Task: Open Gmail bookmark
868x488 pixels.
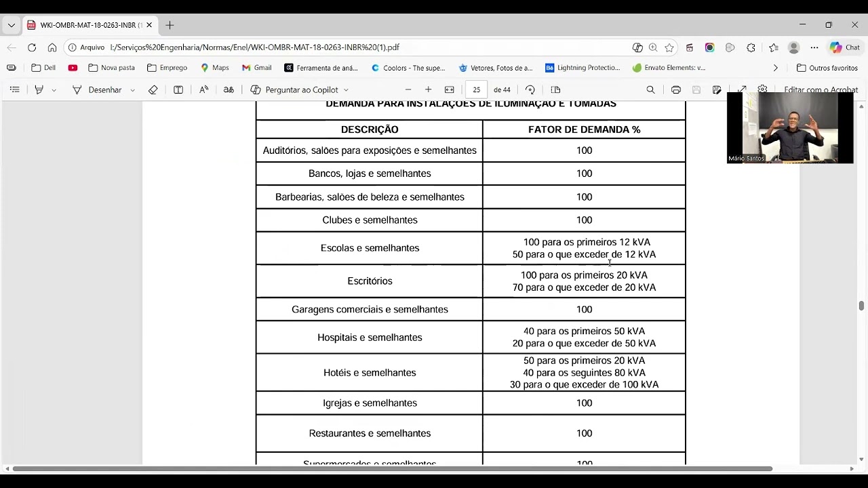Action: (x=257, y=68)
